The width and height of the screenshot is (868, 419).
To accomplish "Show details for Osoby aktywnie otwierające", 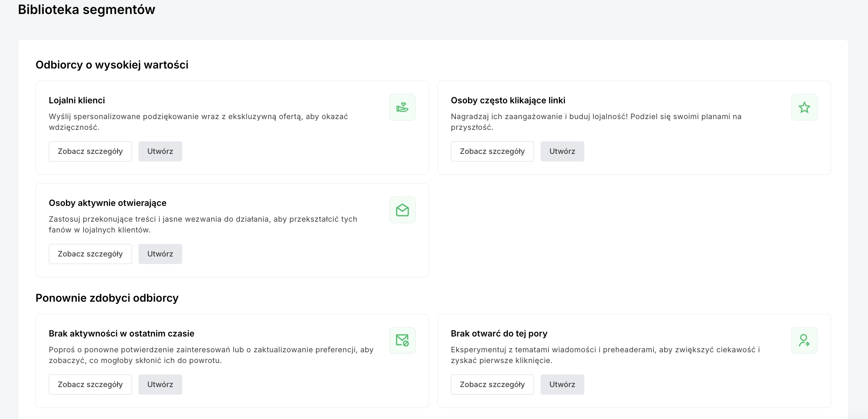I will [x=90, y=254].
